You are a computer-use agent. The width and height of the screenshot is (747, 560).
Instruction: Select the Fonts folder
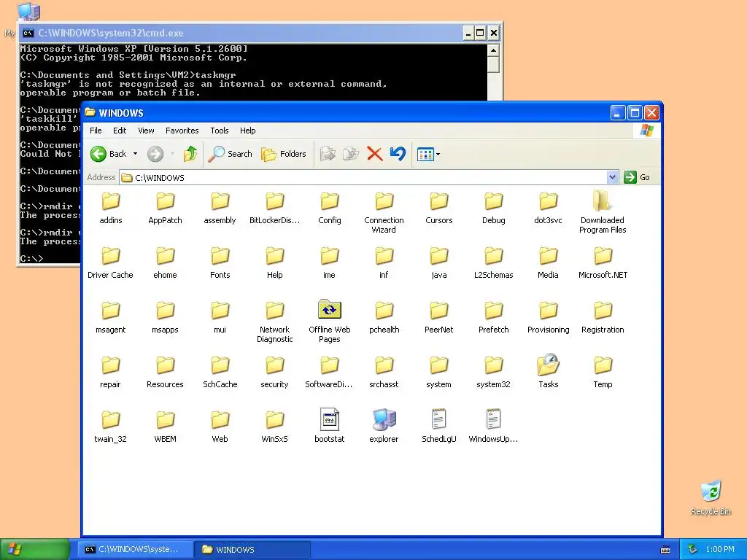coord(220,262)
